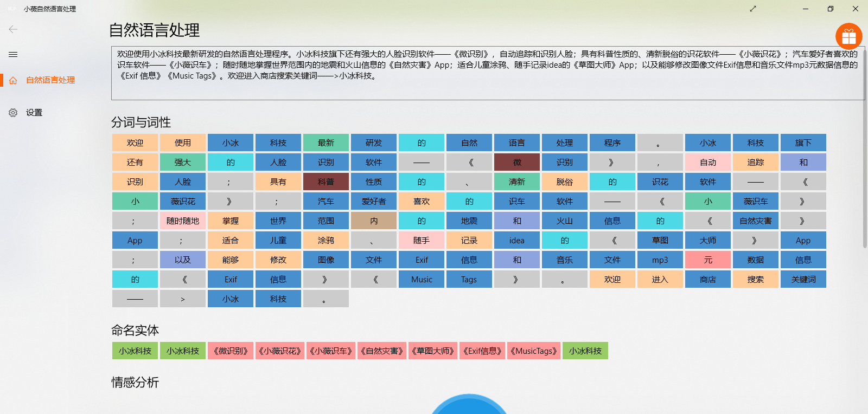Select the 《微识别》 entity tag

coord(231,351)
